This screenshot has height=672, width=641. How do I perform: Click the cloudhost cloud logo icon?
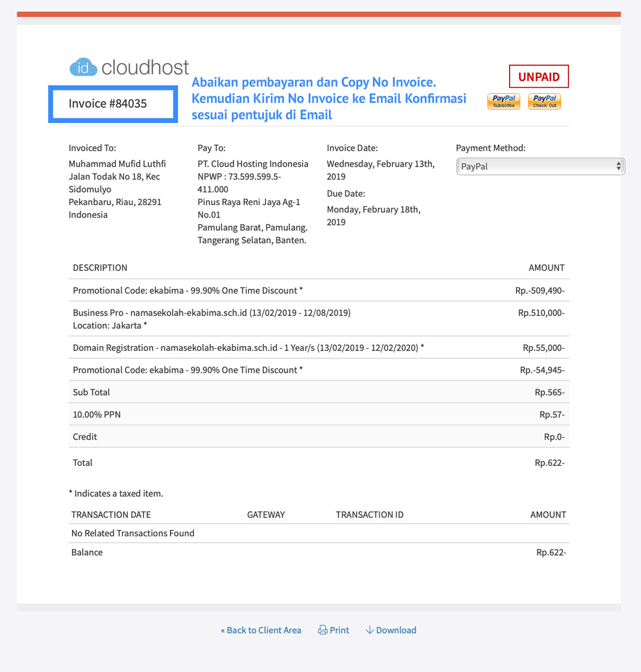point(83,67)
